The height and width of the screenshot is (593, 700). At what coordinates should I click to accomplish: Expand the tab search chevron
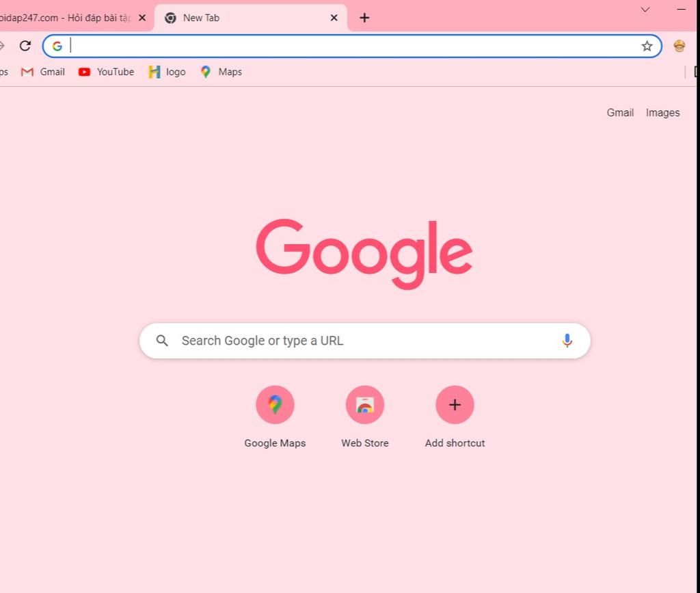point(645,10)
